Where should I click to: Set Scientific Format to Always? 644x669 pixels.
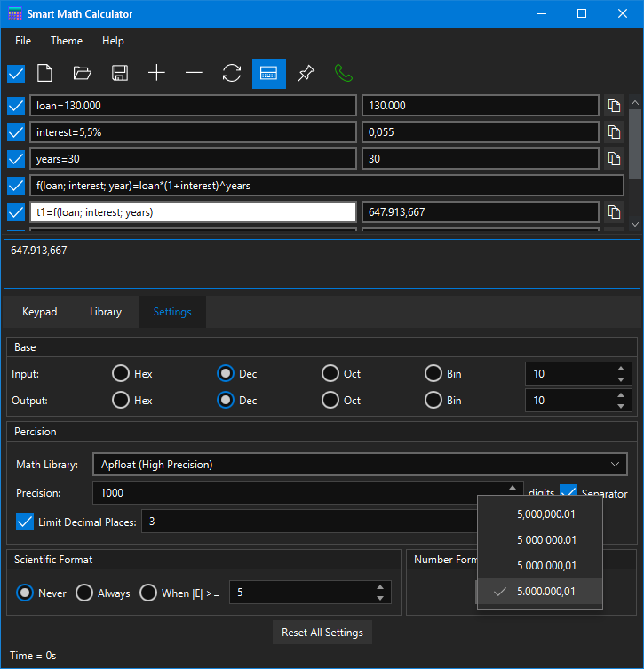[x=84, y=593]
